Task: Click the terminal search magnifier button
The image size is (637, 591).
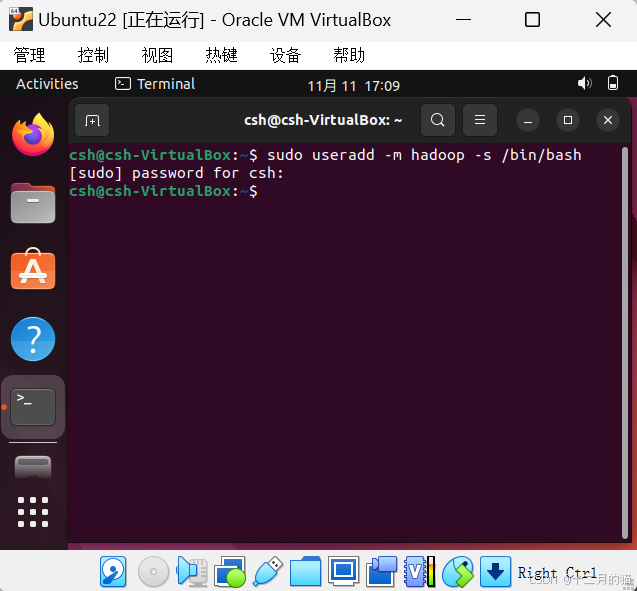Action: [438, 120]
